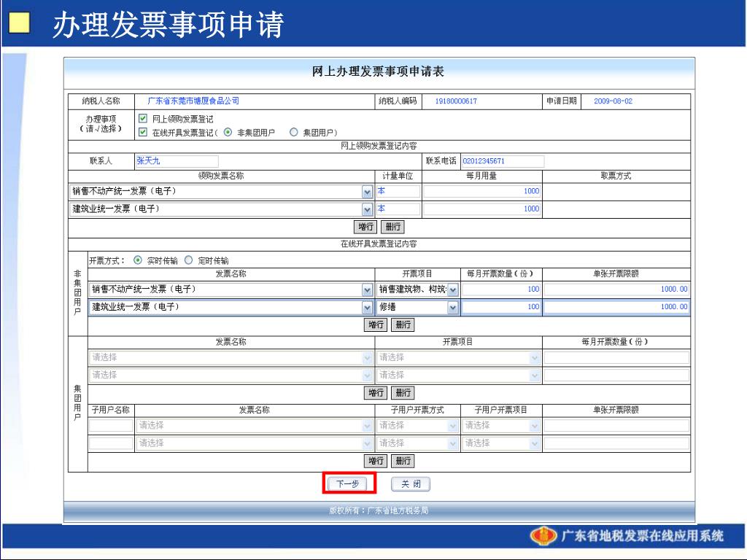Open second 领购发票名称 dropdown 建筑业统一发票

pyautogui.click(x=221, y=209)
